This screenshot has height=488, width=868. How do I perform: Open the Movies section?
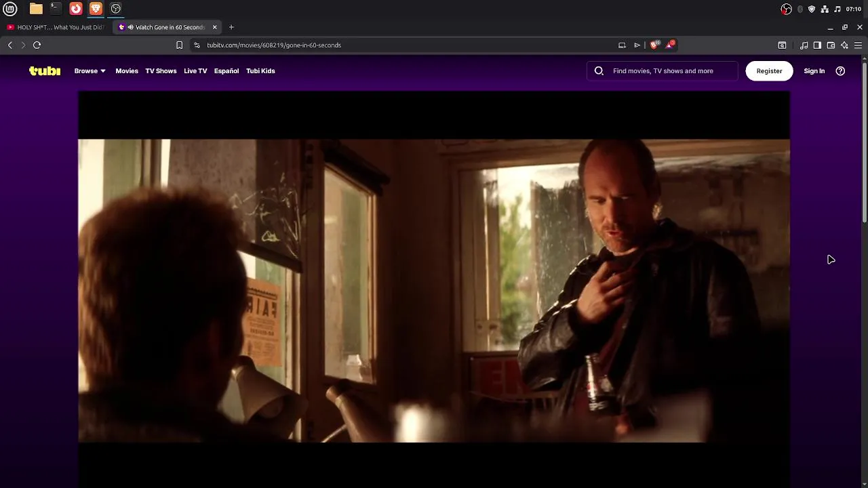click(127, 70)
